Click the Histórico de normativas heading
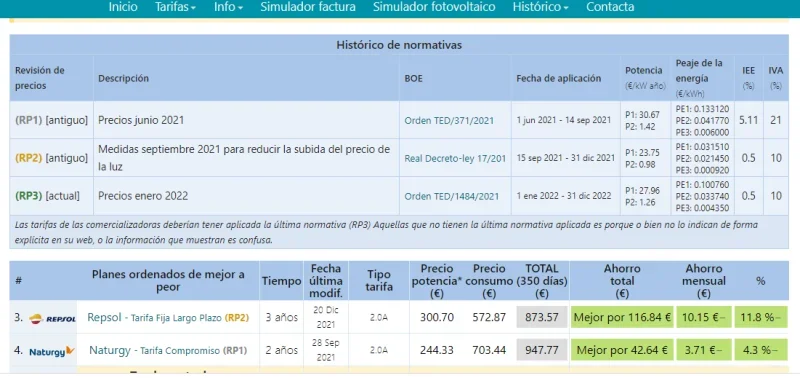 coord(399,45)
